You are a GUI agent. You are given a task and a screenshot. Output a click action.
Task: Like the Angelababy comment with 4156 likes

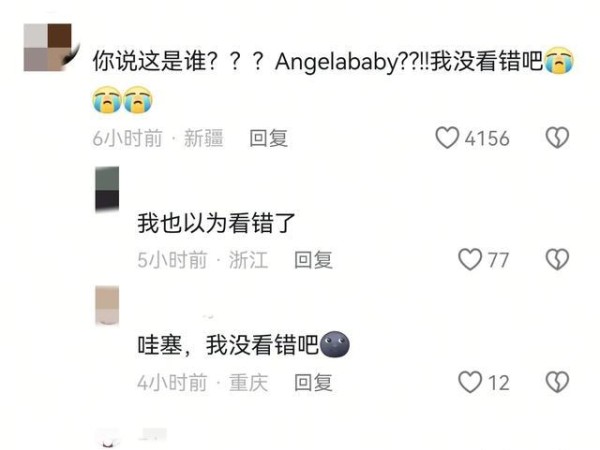coord(447,138)
